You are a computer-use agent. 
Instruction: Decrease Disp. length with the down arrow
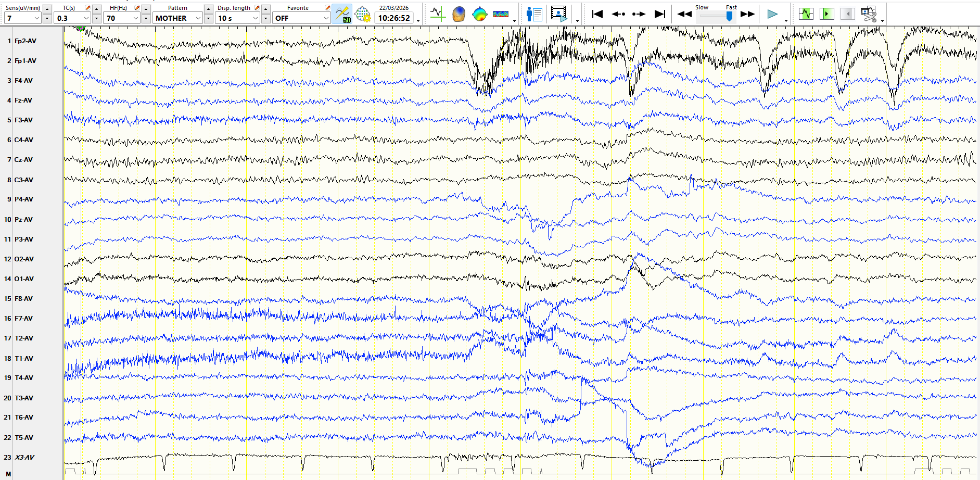[x=265, y=18]
